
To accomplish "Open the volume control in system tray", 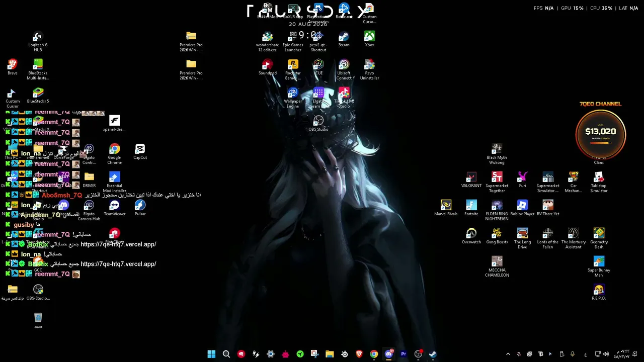I will coord(606,354).
